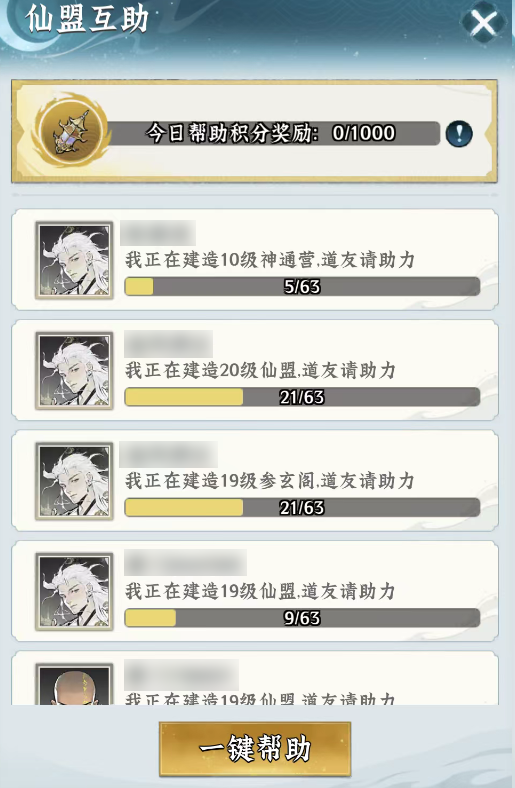Select avatar of the 19级参玄阁 requester
Viewport: 515px width, 788px height.
pos(74,481)
